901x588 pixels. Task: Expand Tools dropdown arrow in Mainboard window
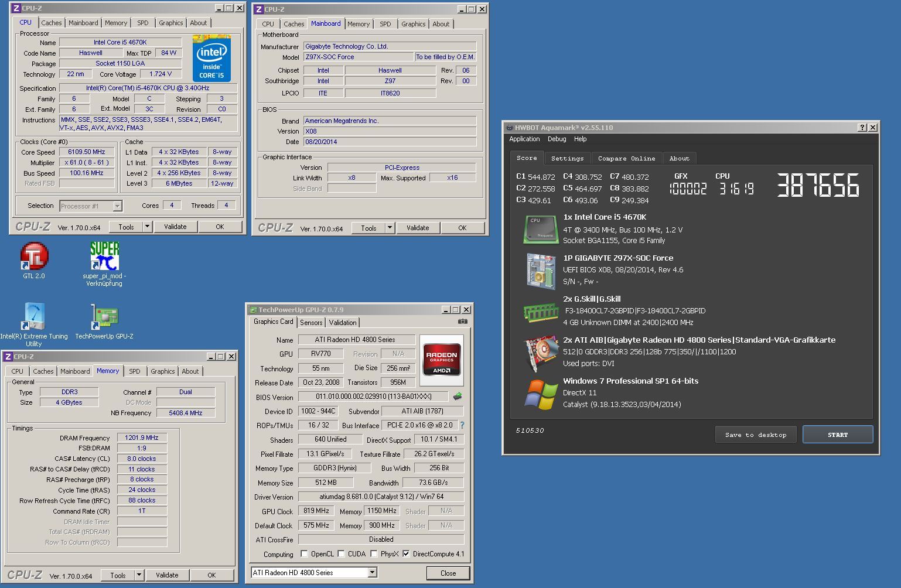[x=390, y=228]
